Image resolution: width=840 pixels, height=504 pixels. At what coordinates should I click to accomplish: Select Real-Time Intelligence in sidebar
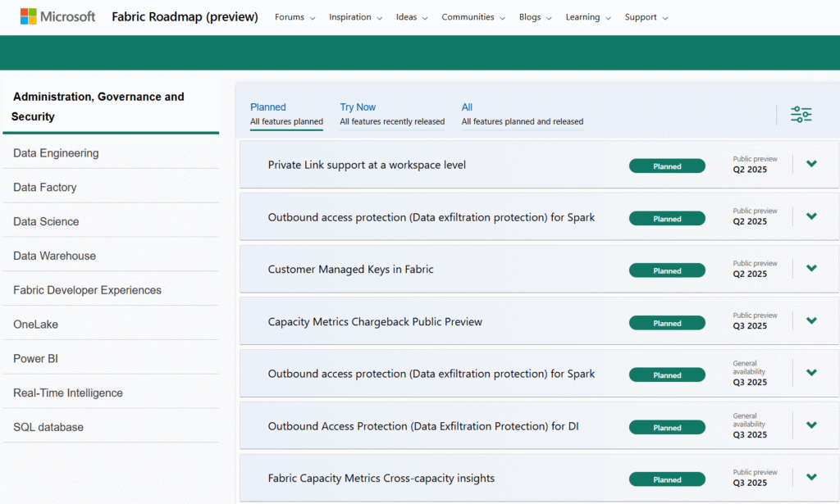111,393
